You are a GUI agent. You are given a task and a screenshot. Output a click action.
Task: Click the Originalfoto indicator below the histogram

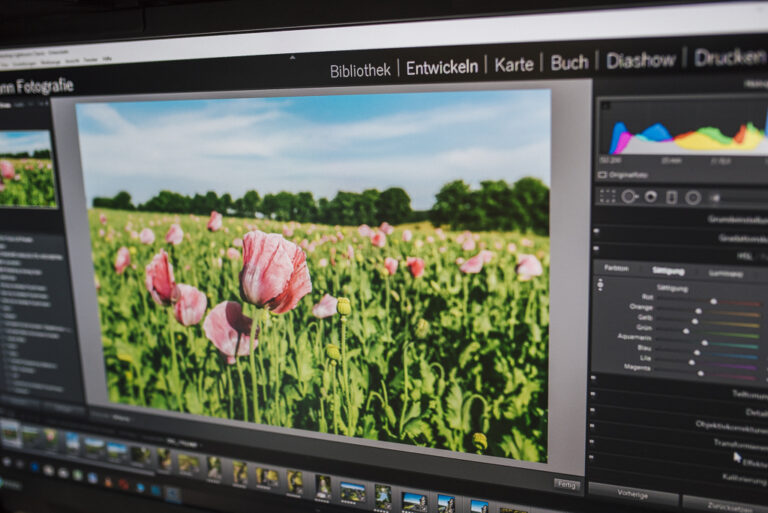click(623, 175)
